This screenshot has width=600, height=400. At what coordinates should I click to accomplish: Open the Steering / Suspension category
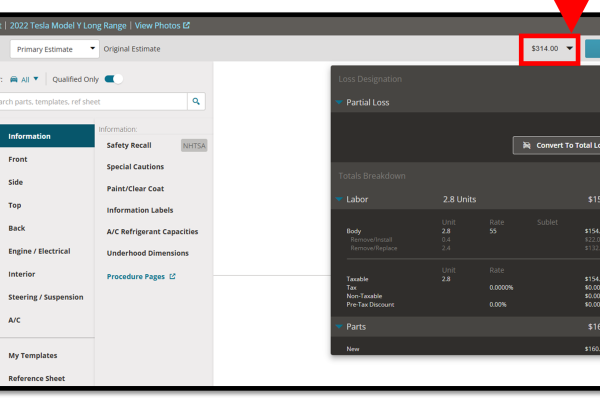(x=43, y=297)
